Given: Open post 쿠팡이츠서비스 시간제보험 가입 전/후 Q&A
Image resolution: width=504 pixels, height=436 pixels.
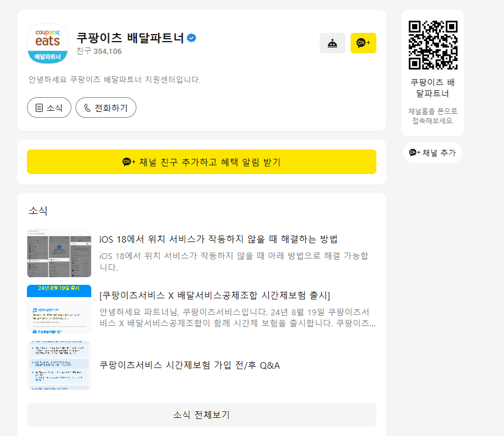Looking at the screenshot, I should 190,365.
